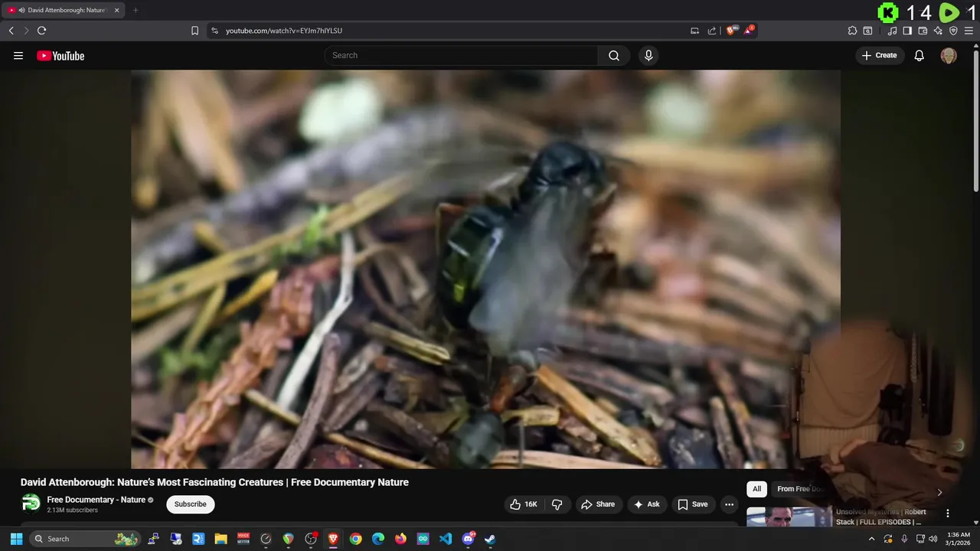Open Steam from the taskbar

(490, 539)
